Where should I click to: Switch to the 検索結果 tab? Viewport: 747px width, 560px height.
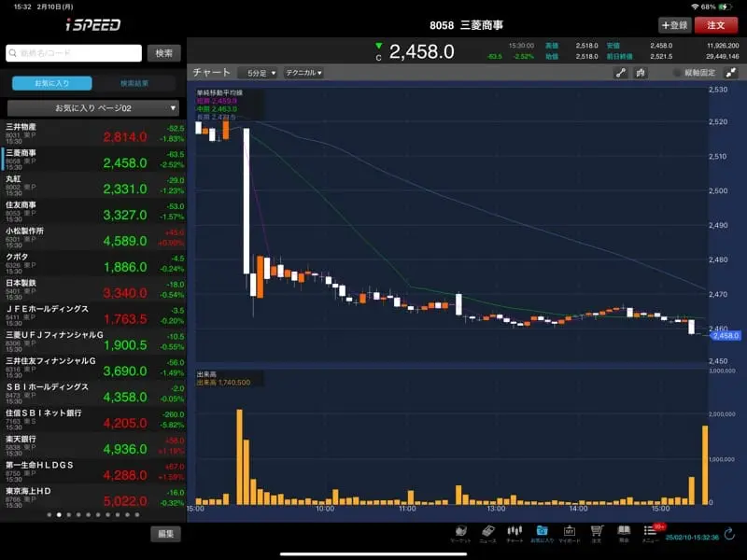[136, 83]
